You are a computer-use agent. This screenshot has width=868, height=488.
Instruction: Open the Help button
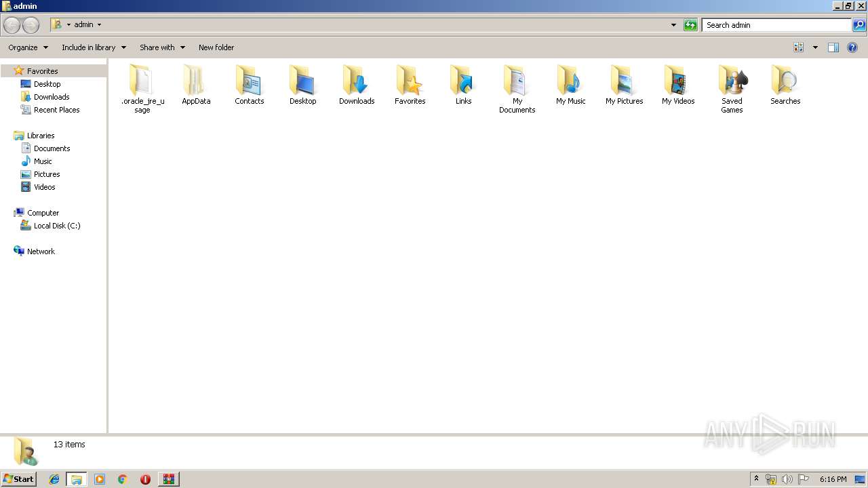point(852,47)
